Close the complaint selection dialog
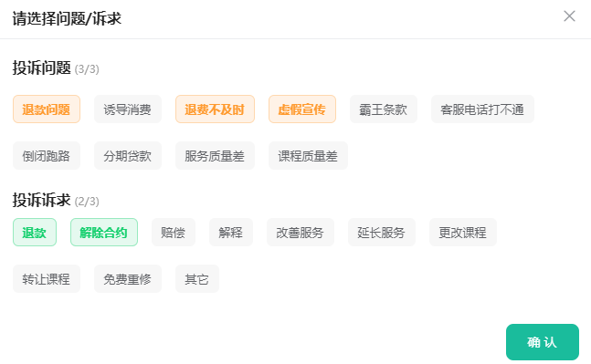The height and width of the screenshot is (364, 591). 569,16
